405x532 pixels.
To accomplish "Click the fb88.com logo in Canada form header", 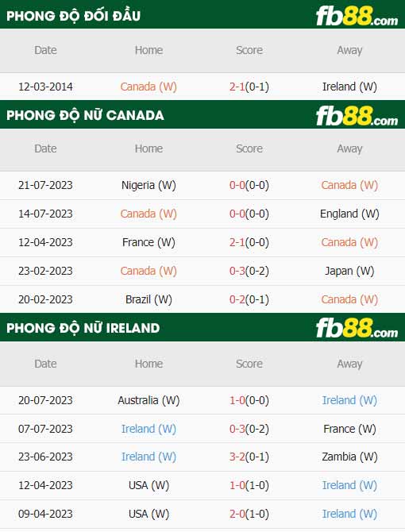I will tap(357, 116).
